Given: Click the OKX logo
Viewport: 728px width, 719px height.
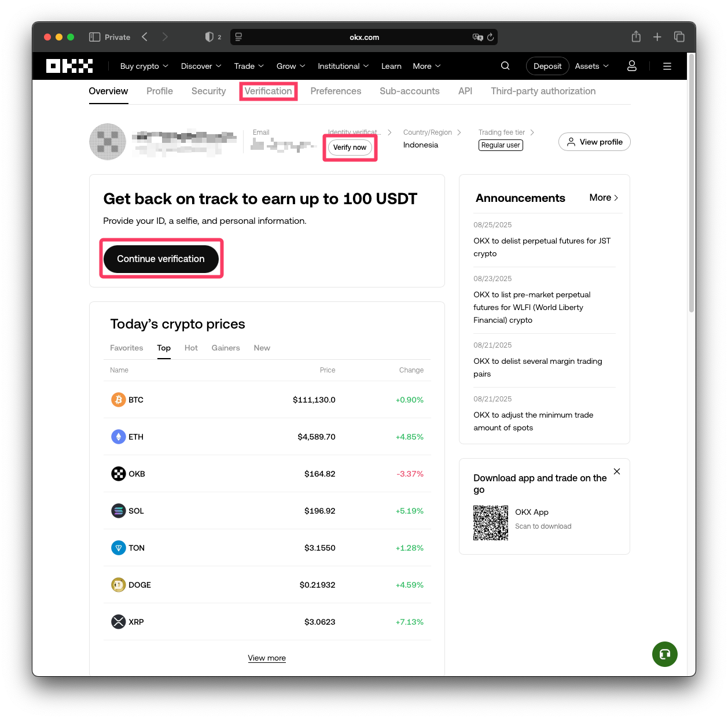Looking at the screenshot, I should pyautogui.click(x=69, y=66).
